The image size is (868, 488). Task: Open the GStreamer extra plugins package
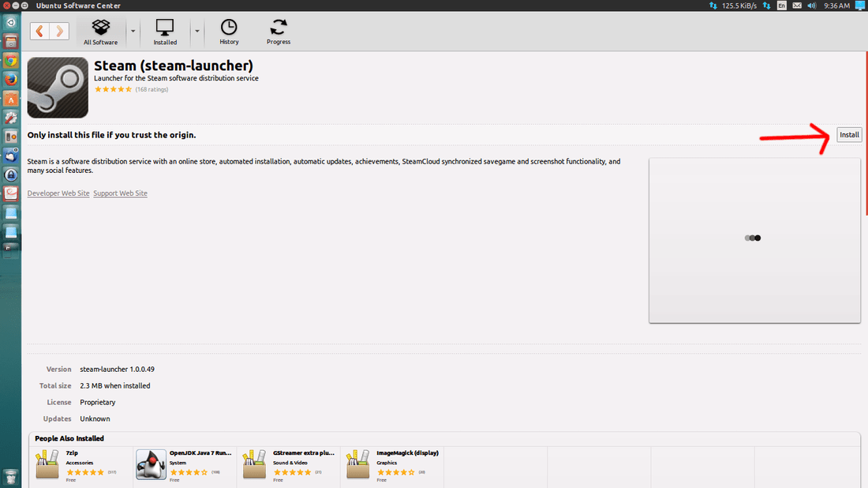pyautogui.click(x=288, y=465)
